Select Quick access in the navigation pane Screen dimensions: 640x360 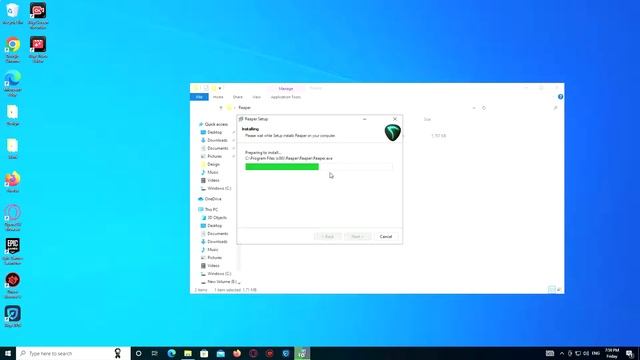tap(213, 124)
